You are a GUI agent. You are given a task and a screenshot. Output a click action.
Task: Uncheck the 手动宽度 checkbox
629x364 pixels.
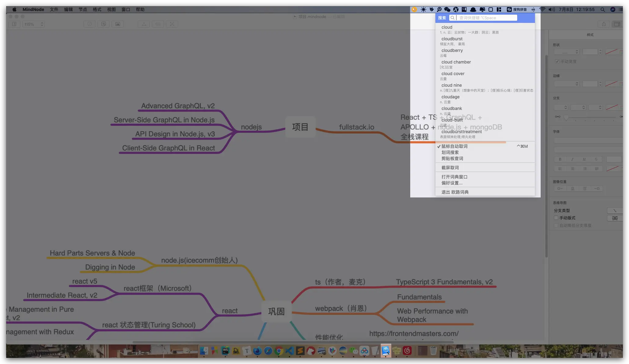click(557, 61)
